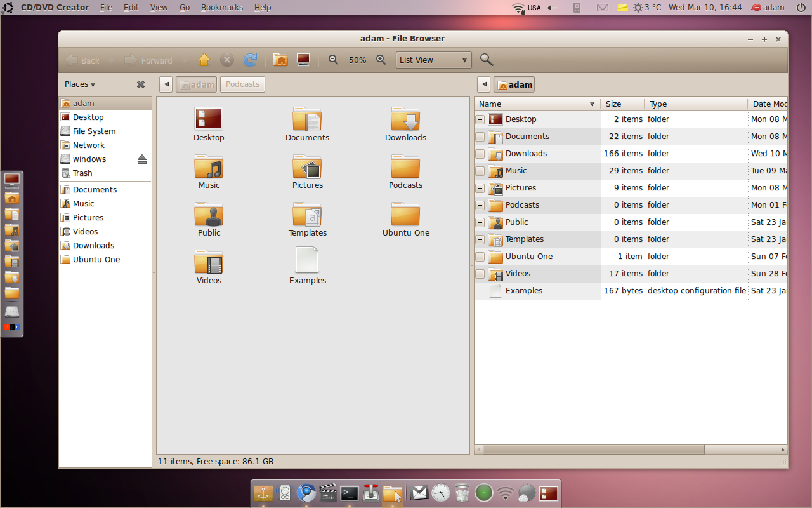
Task: Click the clock date in top panel
Action: click(705, 8)
